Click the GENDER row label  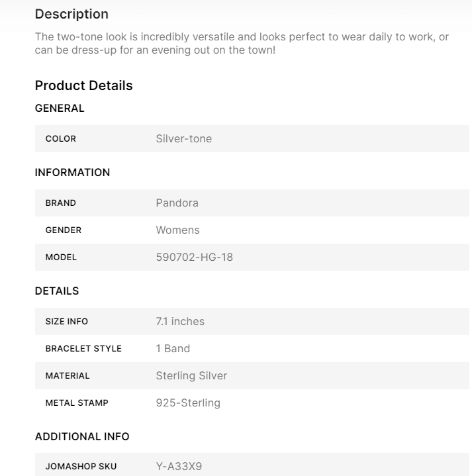coord(63,230)
